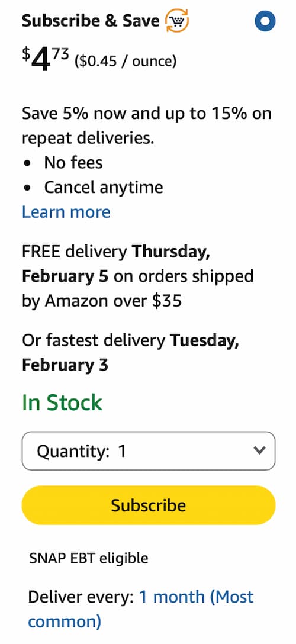Click the FREE delivery Thursday text
This screenshot has width=296, height=644.
point(116,252)
